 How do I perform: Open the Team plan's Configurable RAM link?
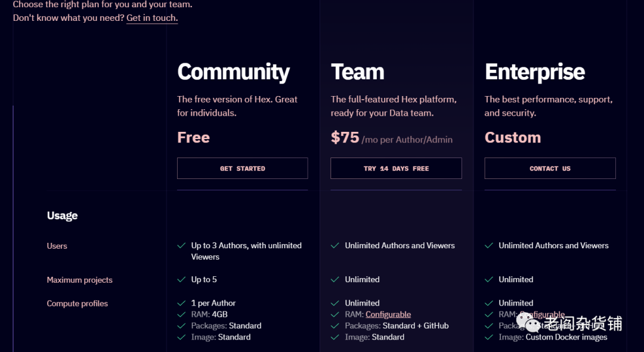(388, 314)
